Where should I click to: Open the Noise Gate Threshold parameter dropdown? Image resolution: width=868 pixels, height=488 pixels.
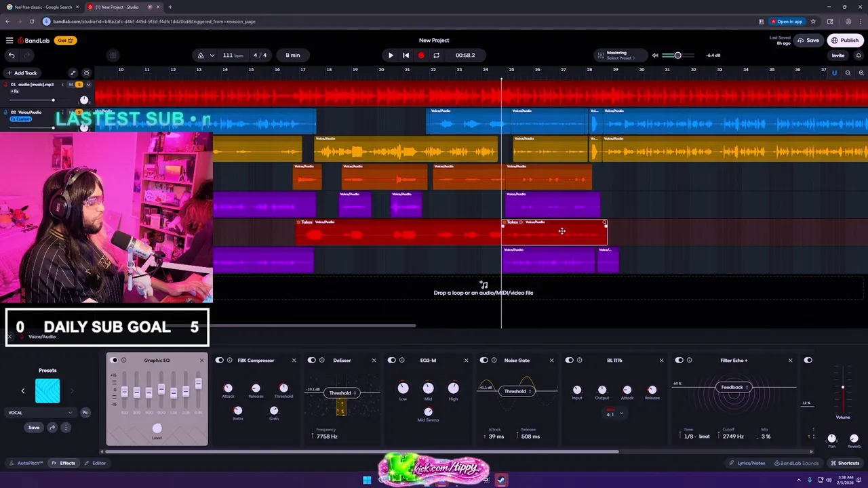[x=517, y=391]
